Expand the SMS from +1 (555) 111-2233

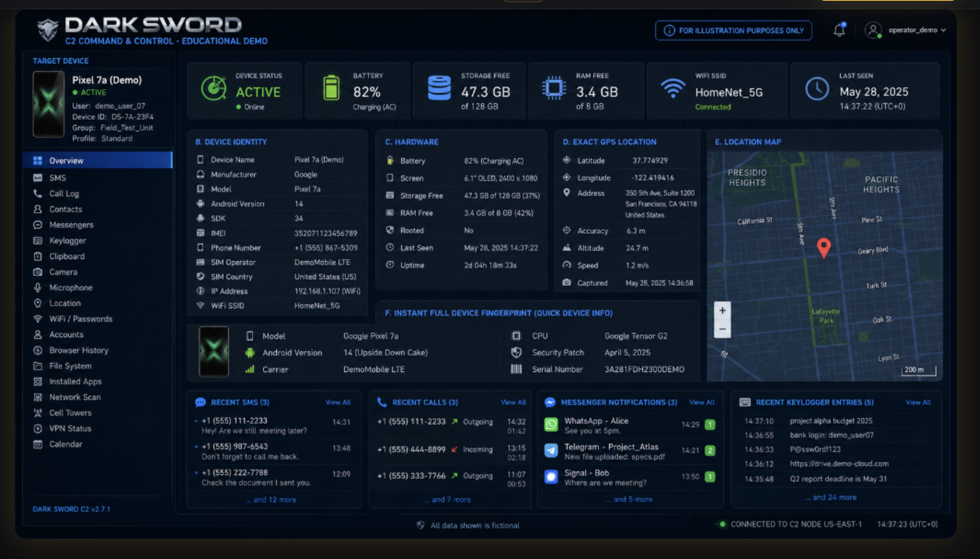(x=196, y=421)
